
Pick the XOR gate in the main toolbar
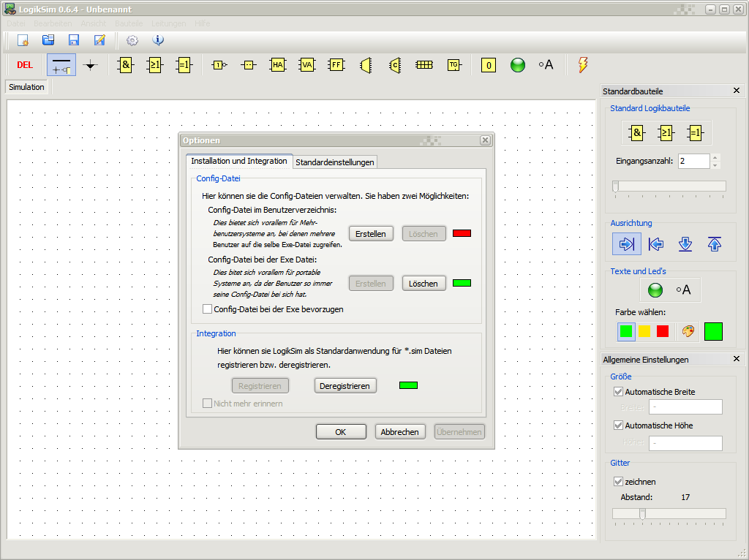pyautogui.click(x=184, y=65)
